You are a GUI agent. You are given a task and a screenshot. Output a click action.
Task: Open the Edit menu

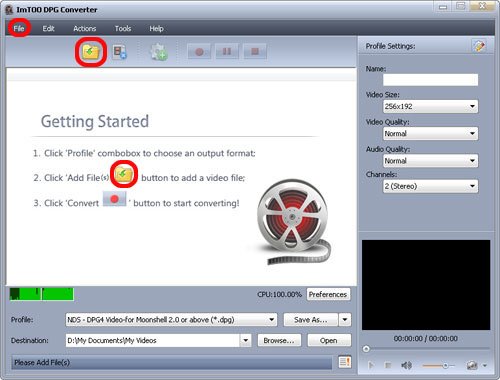click(48, 28)
